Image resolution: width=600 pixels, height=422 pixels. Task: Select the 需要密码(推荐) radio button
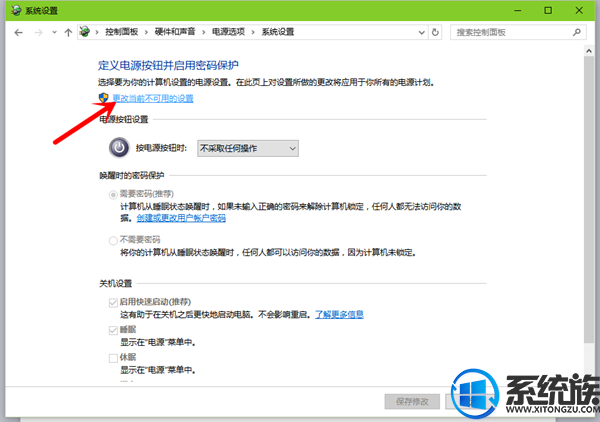click(x=113, y=195)
